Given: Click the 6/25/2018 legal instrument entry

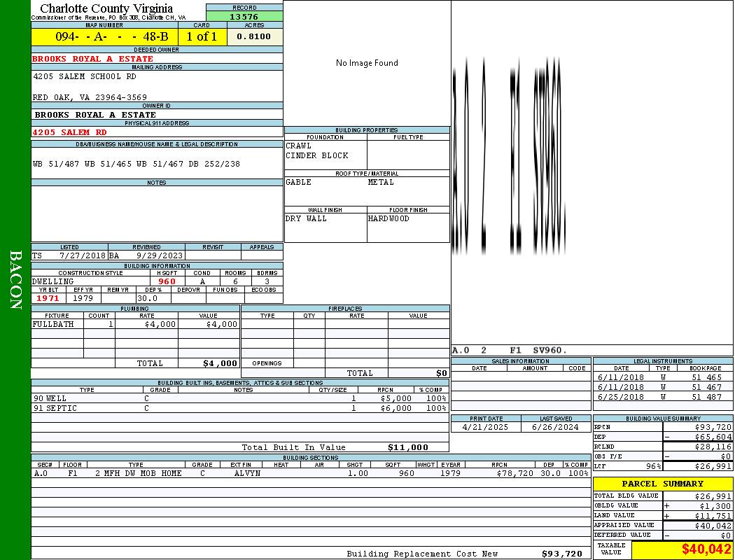Looking at the screenshot, I should click(662, 397).
